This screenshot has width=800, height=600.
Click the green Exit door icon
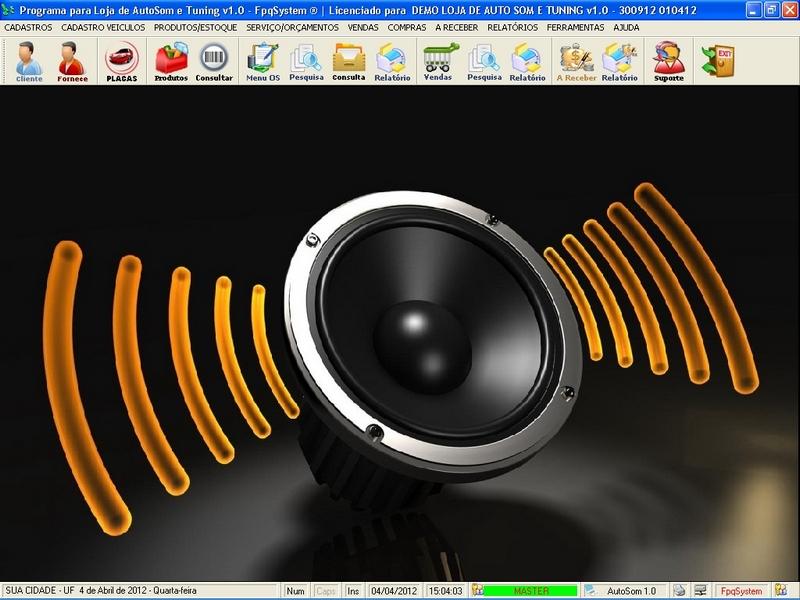click(x=717, y=61)
